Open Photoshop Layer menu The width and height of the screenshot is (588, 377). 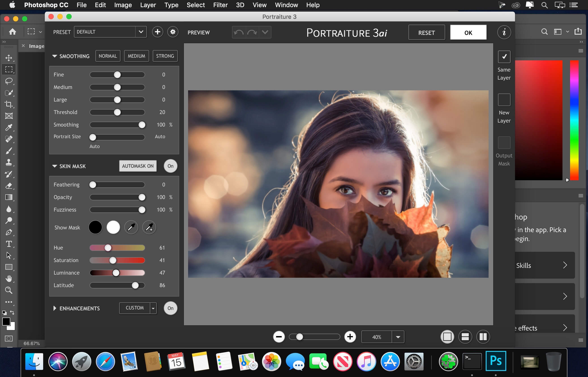pyautogui.click(x=147, y=5)
